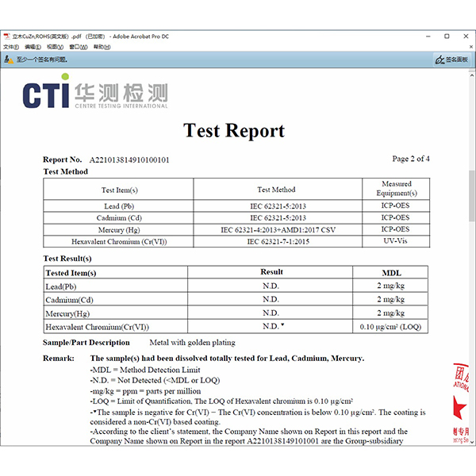The image size is (476, 476).
Task: Click the scroll up arrow of the vertical scrollbar
Action: click(472, 75)
